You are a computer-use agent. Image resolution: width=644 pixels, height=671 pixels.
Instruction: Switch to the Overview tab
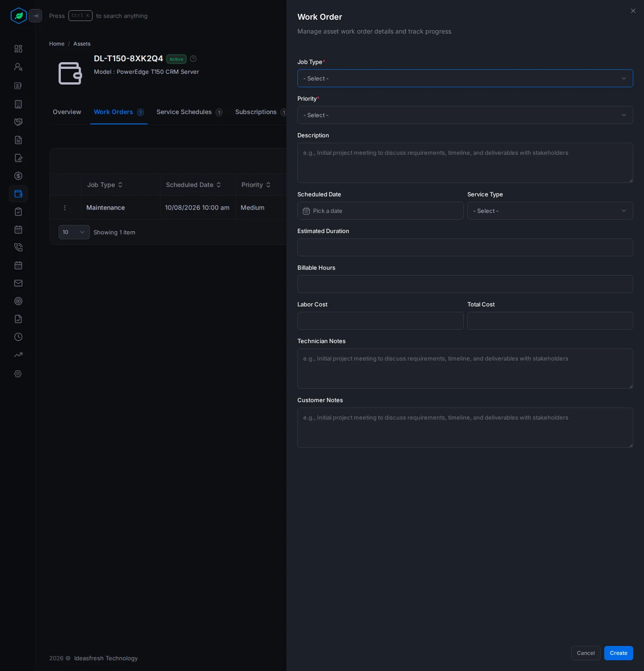coord(67,112)
